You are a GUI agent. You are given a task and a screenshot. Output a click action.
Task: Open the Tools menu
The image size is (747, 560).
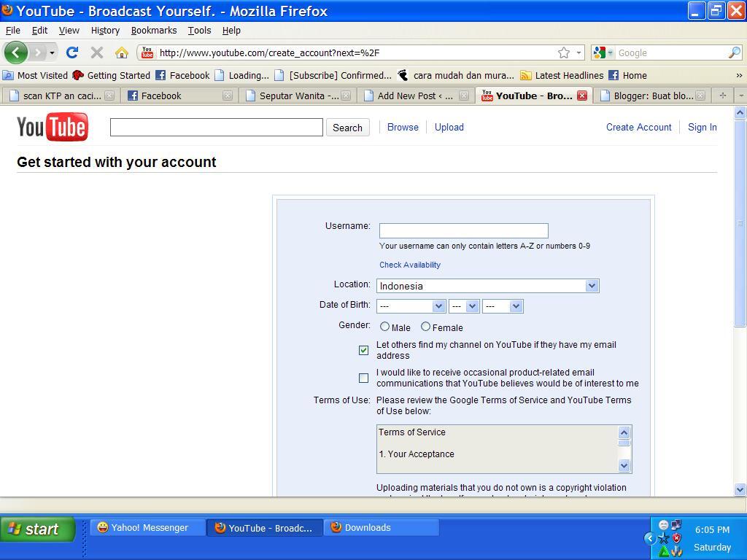pyautogui.click(x=199, y=31)
